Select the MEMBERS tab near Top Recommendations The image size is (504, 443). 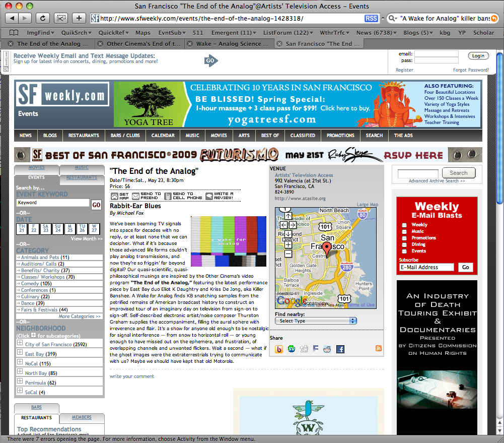pyautogui.click(x=82, y=417)
